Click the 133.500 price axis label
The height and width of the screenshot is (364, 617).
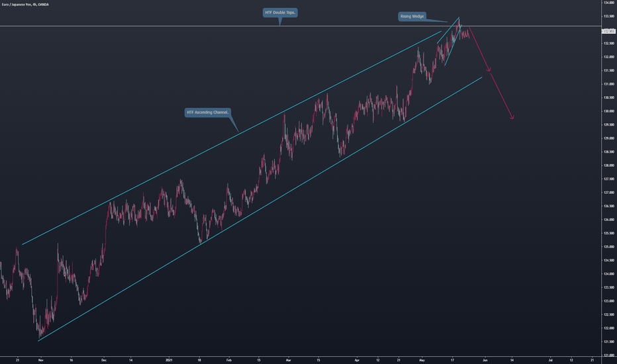[609, 17]
